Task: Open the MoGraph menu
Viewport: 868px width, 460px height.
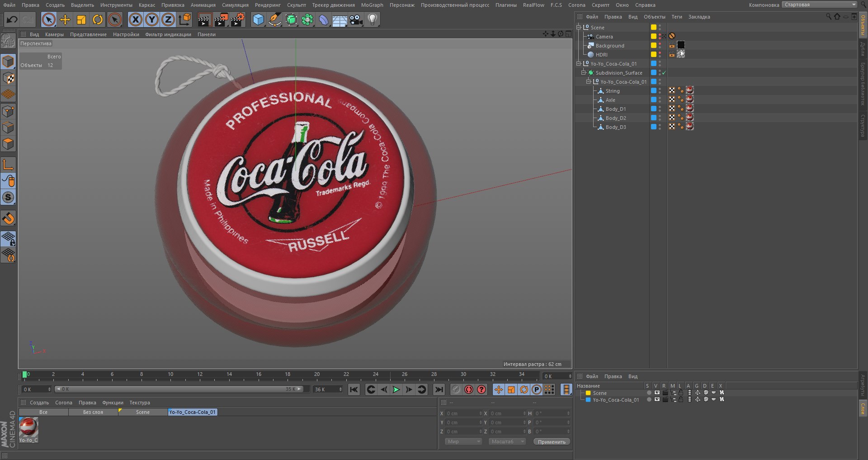Action: point(372,5)
